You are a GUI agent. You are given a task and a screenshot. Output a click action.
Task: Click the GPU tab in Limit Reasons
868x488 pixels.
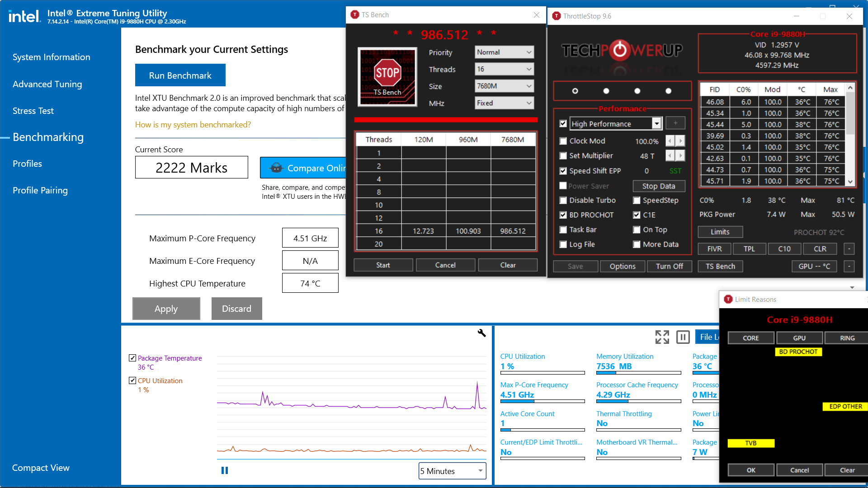click(x=799, y=338)
